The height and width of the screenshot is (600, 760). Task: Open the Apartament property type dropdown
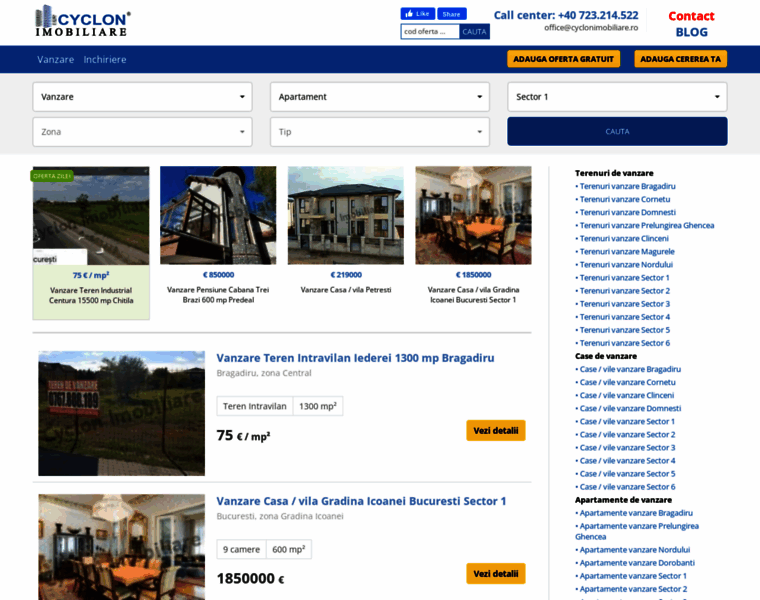tap(380, 96)
